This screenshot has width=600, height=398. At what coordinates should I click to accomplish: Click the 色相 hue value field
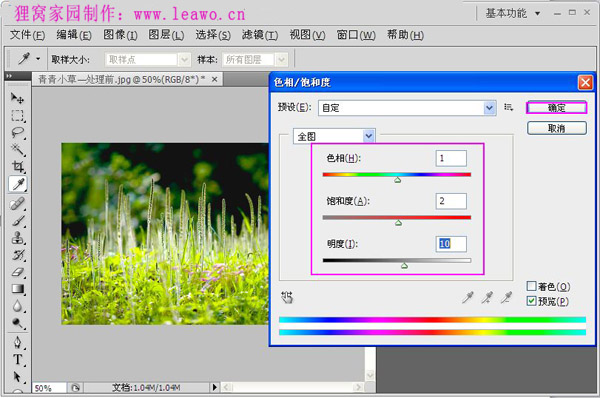coord(451,158)
